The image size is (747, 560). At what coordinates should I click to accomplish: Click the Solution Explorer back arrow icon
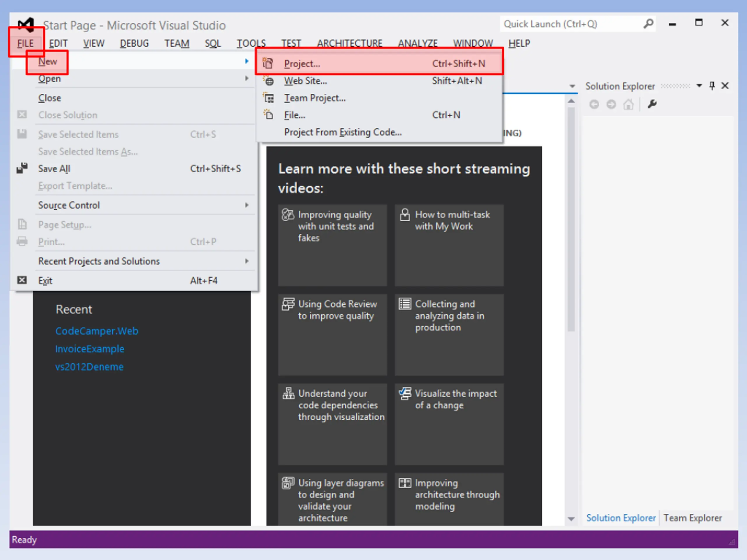[x=594, y=104]
